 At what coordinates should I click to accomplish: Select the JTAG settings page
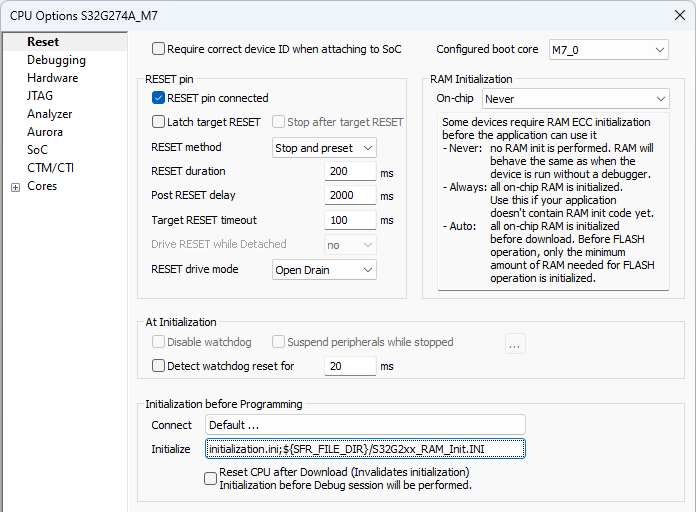click(40, 96)
